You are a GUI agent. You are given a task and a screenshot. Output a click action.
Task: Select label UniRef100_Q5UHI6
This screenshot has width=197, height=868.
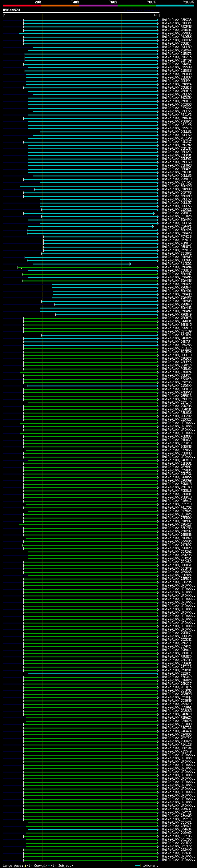pos(177,88)
